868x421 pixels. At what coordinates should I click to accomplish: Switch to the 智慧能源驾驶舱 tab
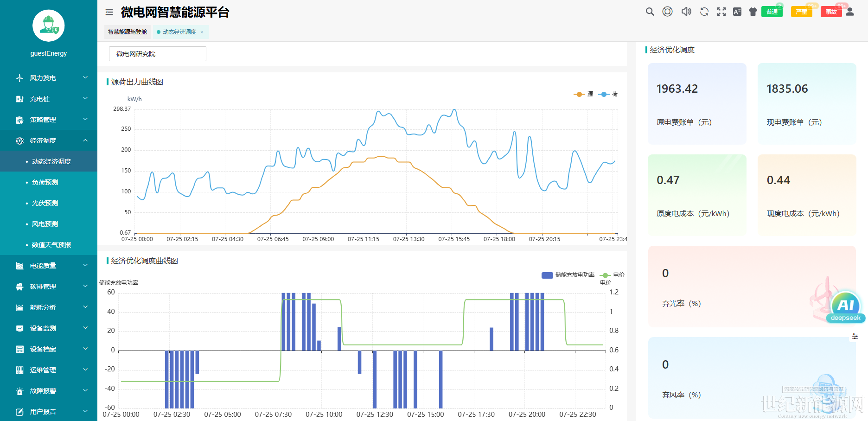tap(128, 32)
